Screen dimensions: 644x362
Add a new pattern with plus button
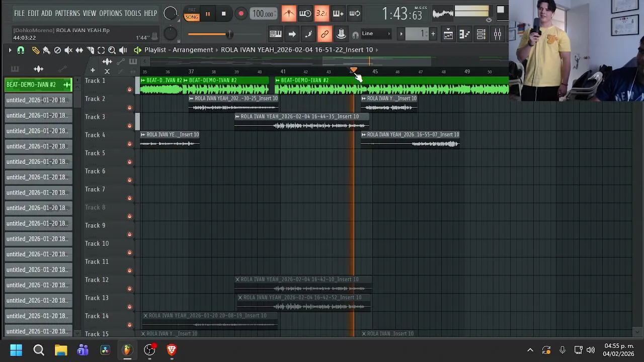pos(433,34)
